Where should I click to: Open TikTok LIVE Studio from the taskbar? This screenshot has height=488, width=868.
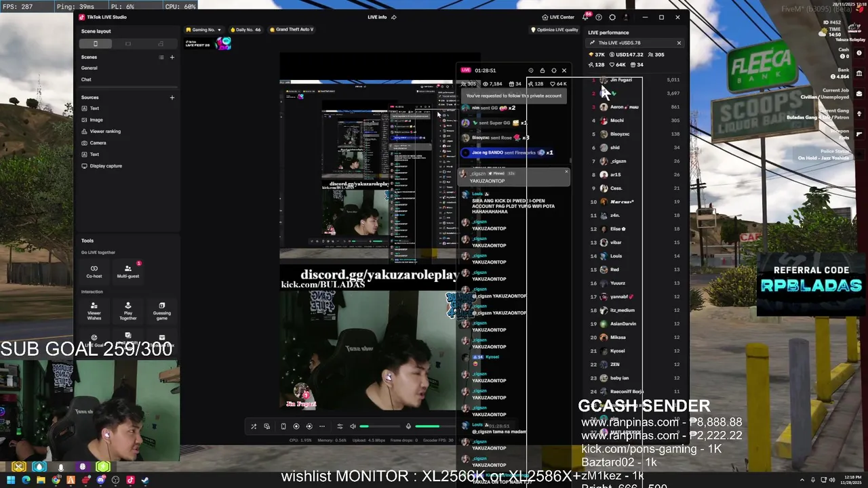[130, 480]
